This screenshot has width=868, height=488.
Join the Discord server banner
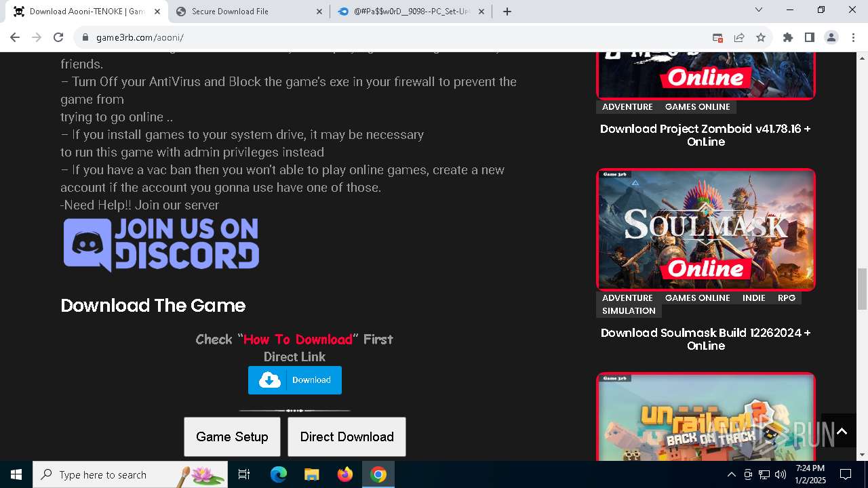161,245
